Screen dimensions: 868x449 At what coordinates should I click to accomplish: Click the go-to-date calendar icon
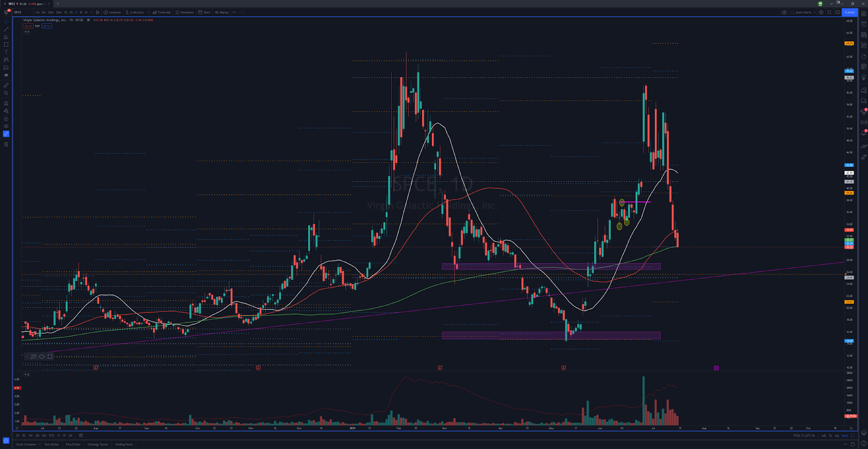[81, 435]
